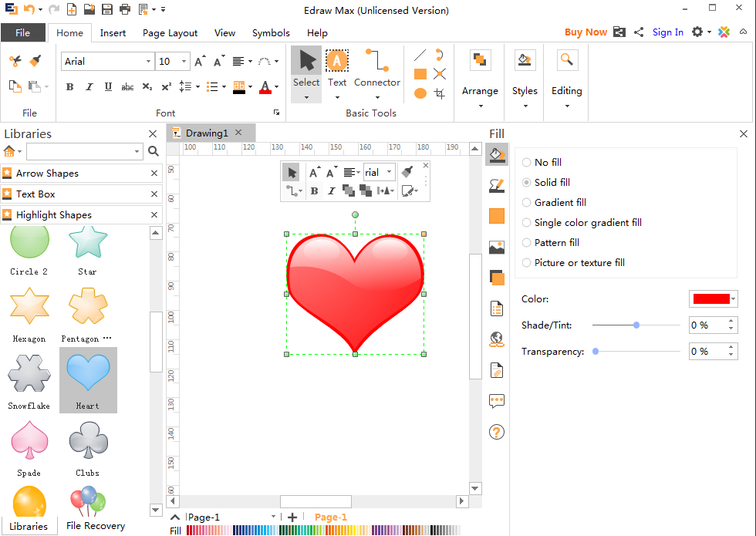Image resolution: width=756 pixels, height=536 pixels.
Task: Open the font size dropdown
Action: pos(173,61)
